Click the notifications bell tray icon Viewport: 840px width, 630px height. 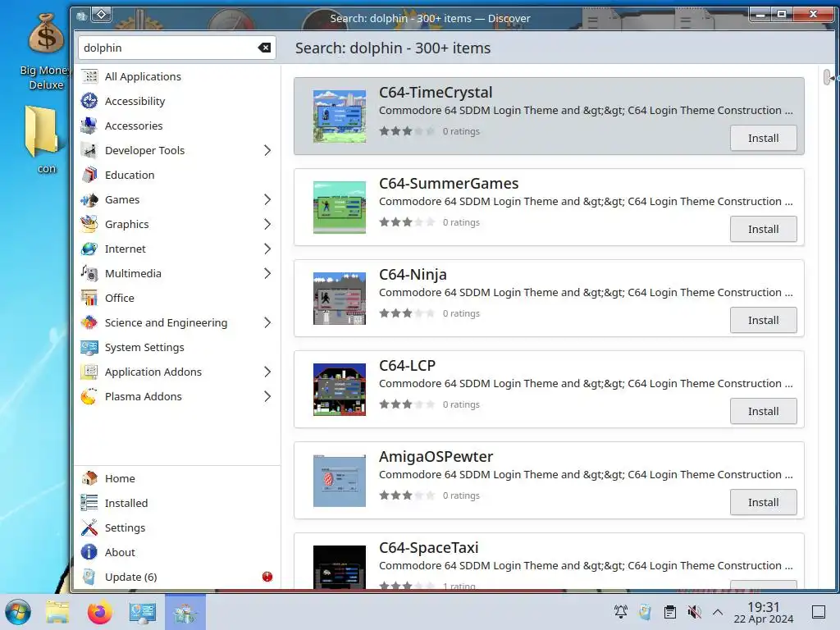(x=621, y=612)
